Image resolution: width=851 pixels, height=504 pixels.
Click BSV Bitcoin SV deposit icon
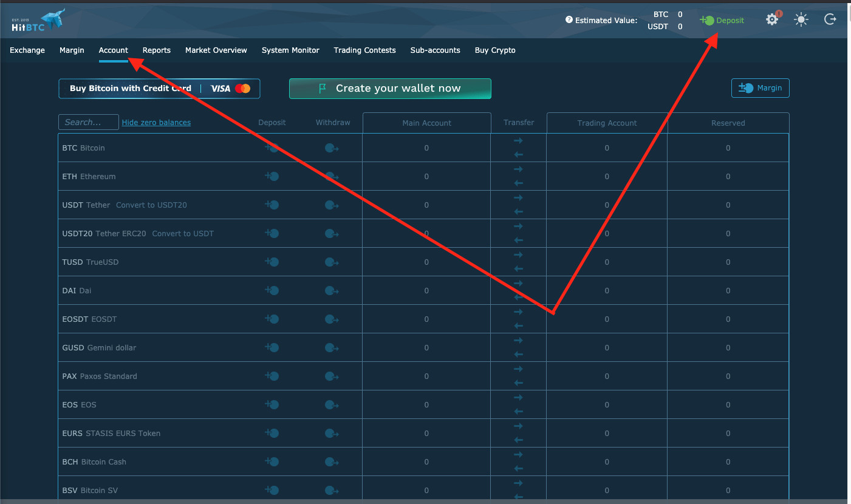272,490
